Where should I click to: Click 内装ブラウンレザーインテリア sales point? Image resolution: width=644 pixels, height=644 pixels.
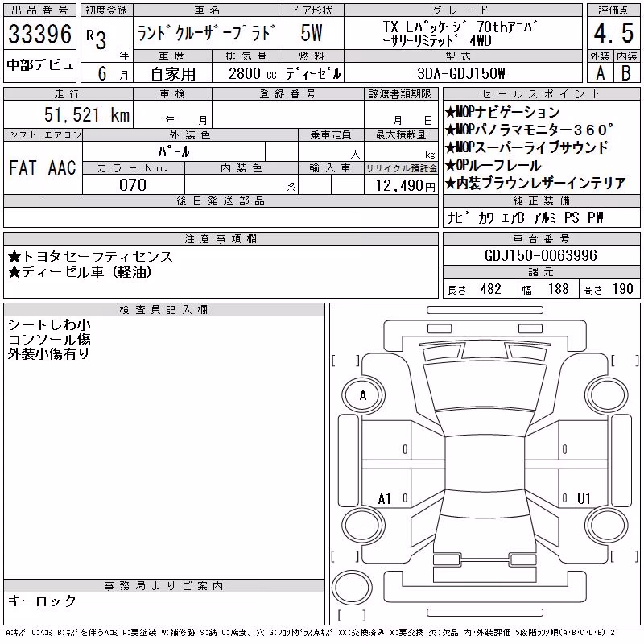535,184
